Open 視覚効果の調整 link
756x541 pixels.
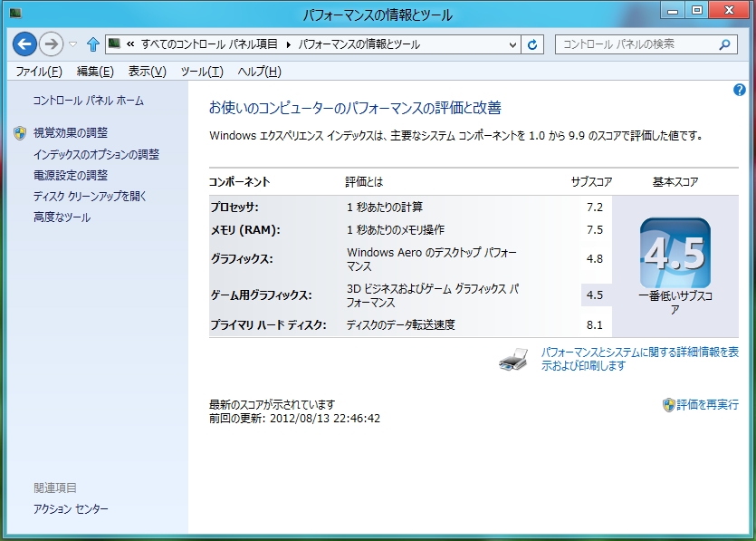click(71, 132)
